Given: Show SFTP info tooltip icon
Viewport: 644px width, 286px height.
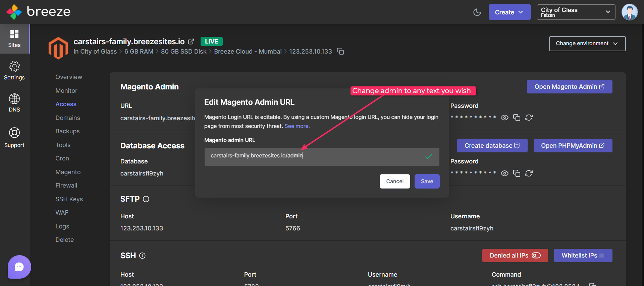Looking at the screenshot, I should click(x=146, y=199).
